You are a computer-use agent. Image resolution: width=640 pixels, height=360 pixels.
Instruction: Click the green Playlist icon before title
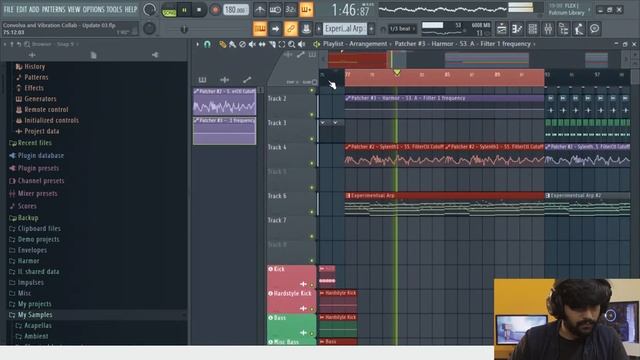316,44
